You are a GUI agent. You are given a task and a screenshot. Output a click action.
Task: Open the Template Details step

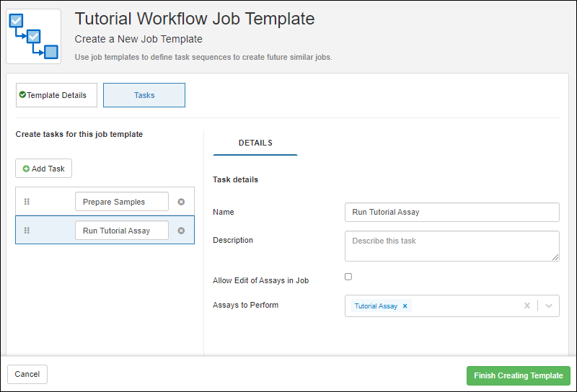click(56, 95)
